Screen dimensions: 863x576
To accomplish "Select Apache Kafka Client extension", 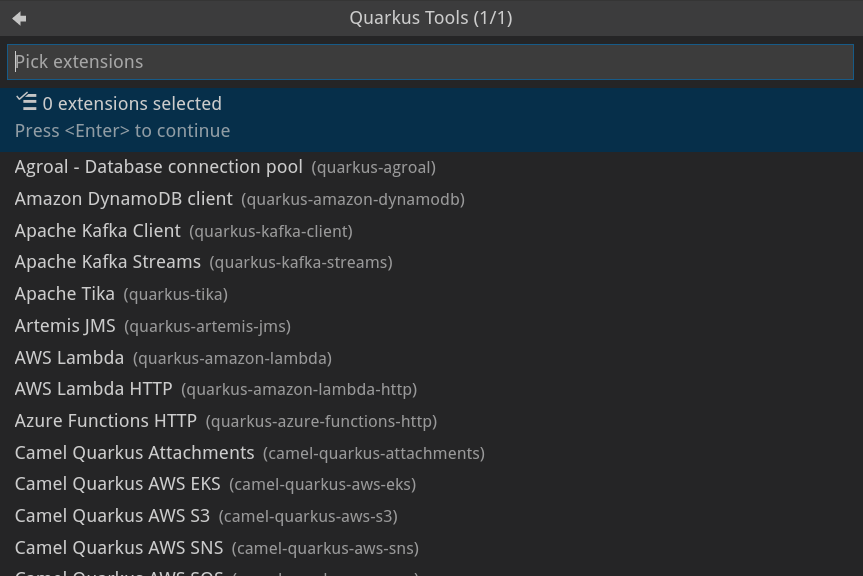I will click(98, 231).
